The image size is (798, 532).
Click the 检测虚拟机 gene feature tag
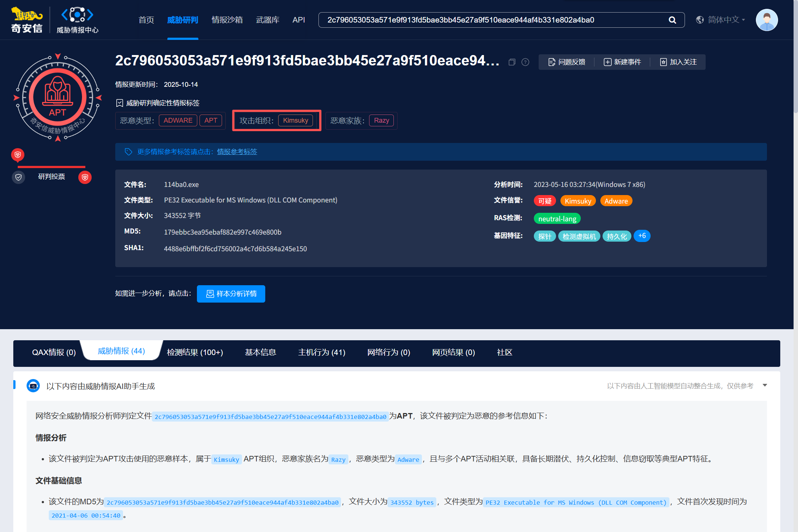(579, 236)
